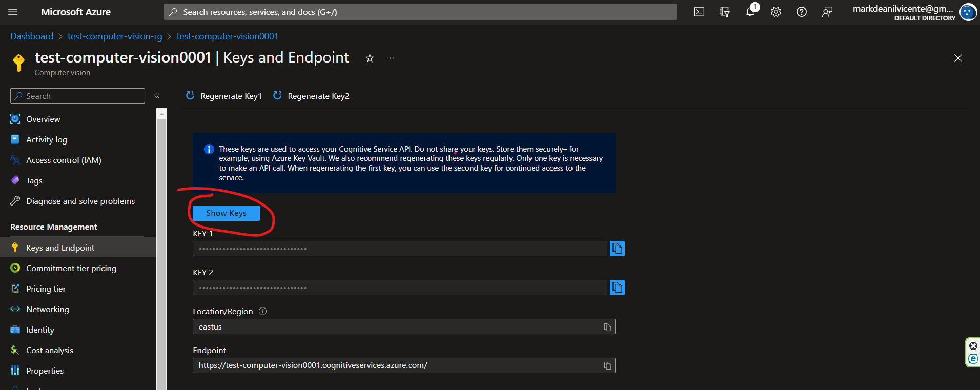Click Show Keys button
The width and height of the screenshot is (980, 390).
226,213
